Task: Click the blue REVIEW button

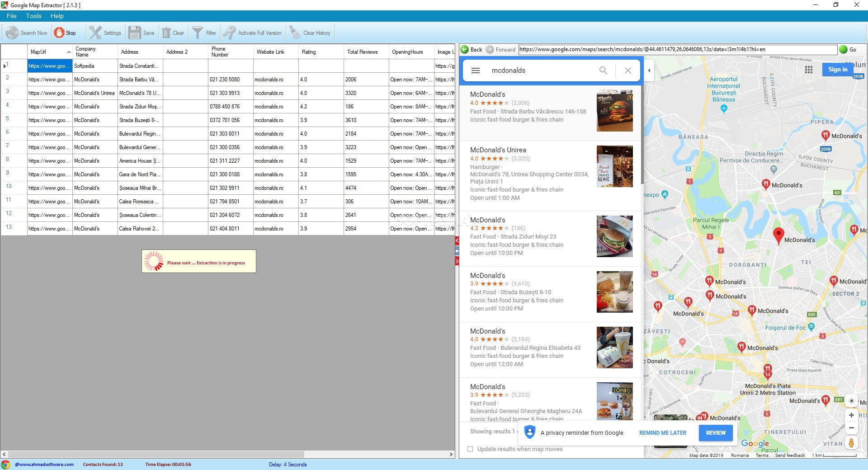Action: (x=716, y=433)
